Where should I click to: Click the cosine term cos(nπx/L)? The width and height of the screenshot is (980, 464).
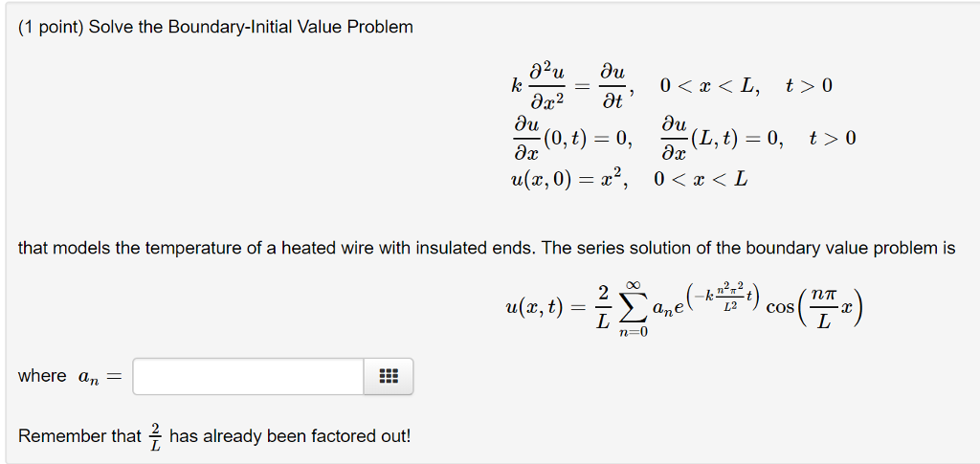pyautogui.click(x=813, y=307)
